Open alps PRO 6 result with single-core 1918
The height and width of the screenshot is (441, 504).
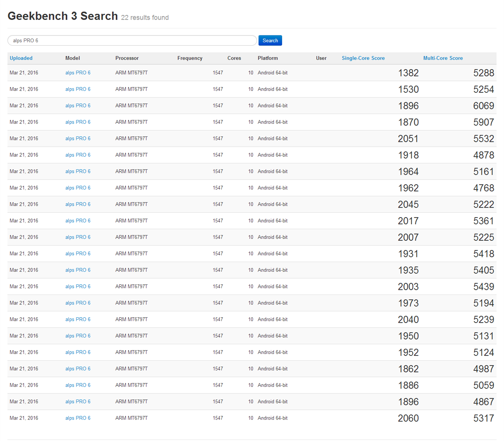[78, 155]
